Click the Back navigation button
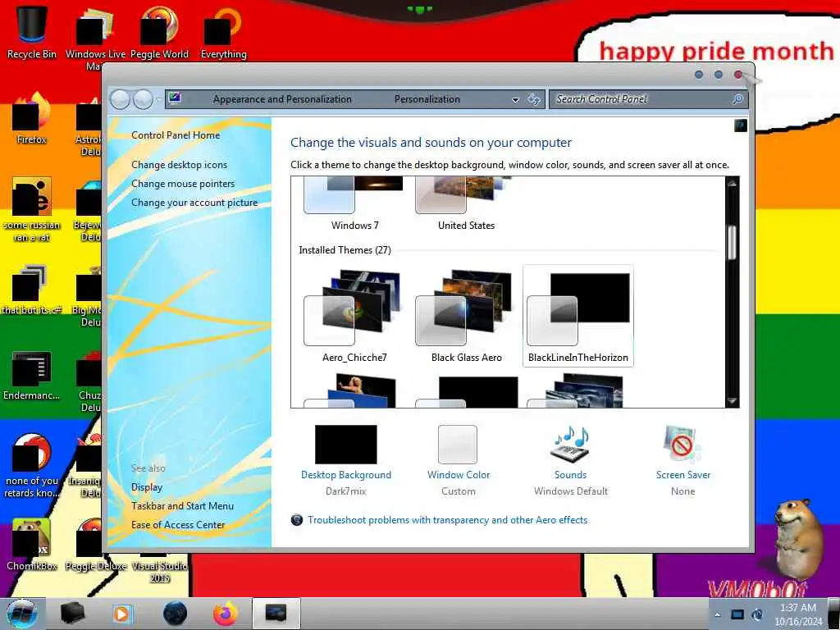The width and height of the screenshot is (840, 630). (120, 99)
